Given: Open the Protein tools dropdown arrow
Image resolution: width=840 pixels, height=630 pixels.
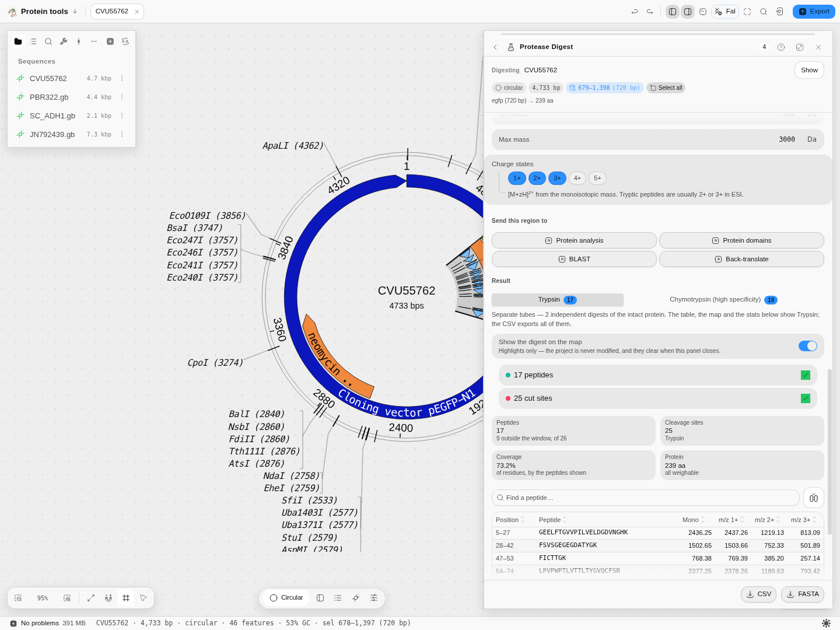Looking at the screenshot, I should (x=75, y=12).
